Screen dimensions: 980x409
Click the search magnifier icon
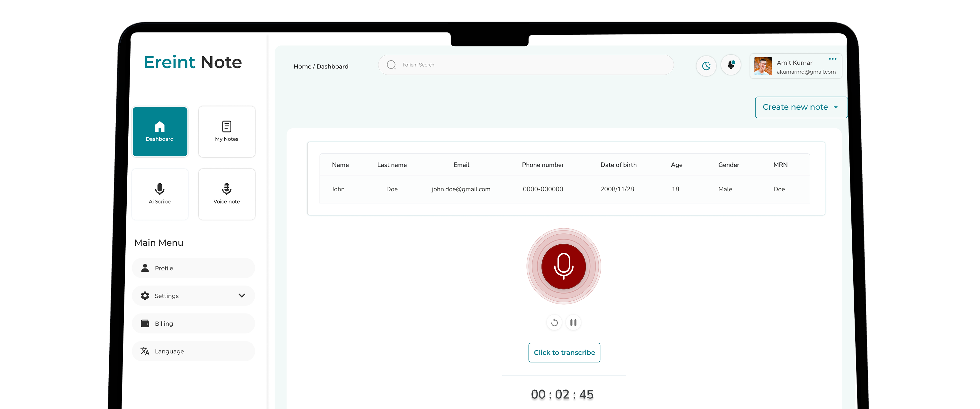(391, 65)
